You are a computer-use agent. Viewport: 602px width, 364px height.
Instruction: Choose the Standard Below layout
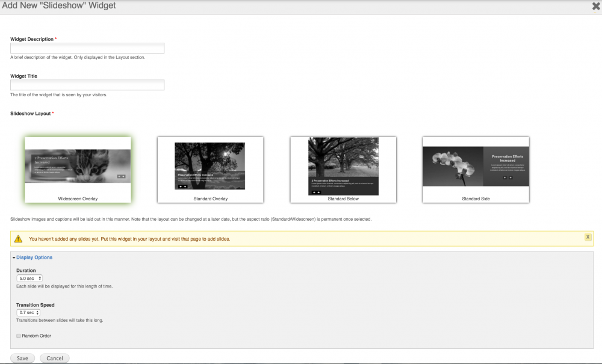click(343, 170)
